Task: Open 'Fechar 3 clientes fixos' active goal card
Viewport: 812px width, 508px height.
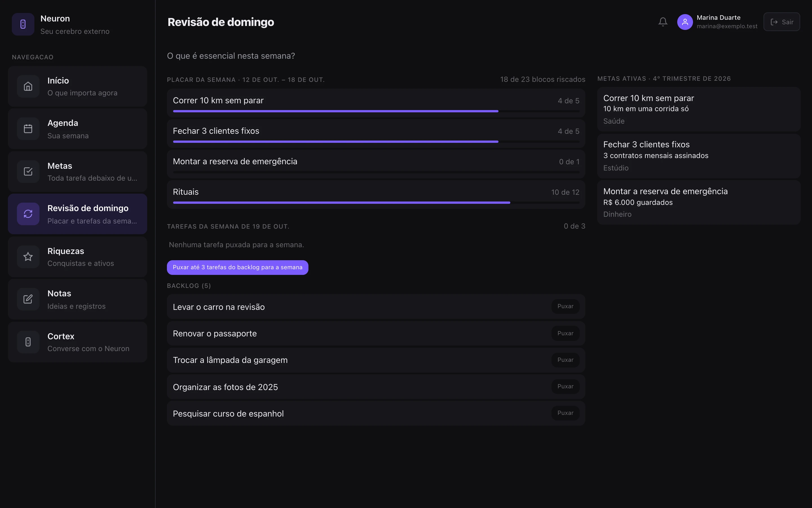Action: (x=699, y=156)
